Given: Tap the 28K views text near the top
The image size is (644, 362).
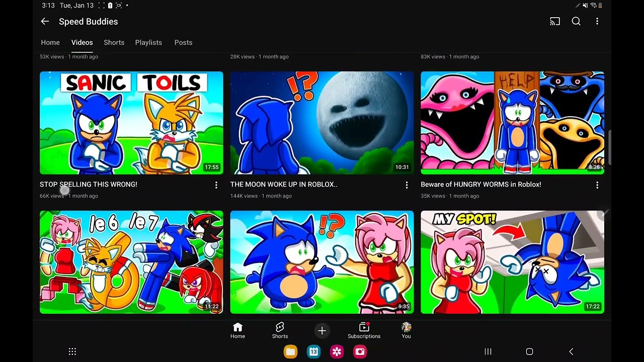Looking at the screenshot, I should point(243,57).
